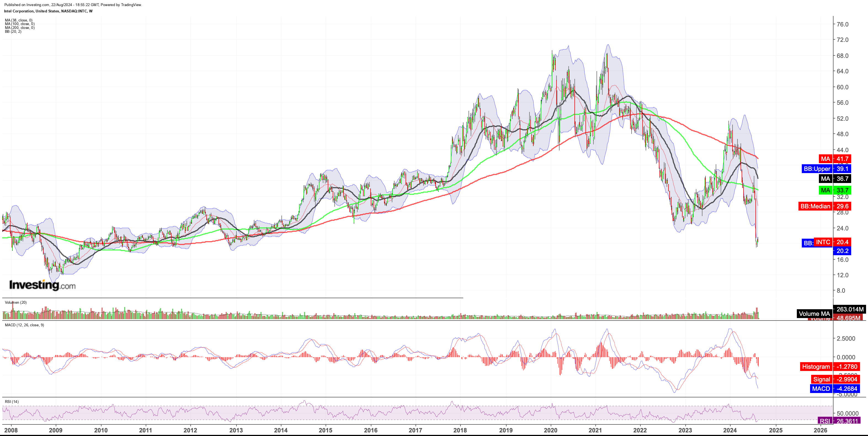Select the red BB:Median 29.6 tag
This screenshot has height=436, width=868.
(825, 206)
